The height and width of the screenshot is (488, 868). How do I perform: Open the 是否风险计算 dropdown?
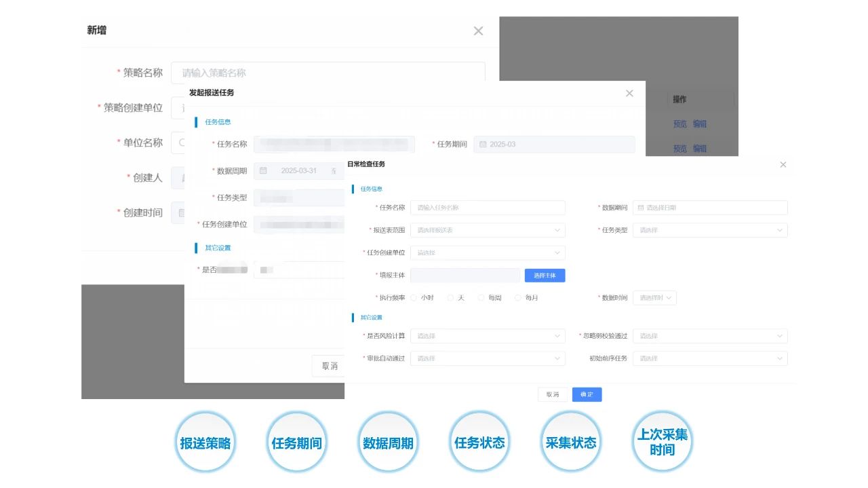[488, 336]
